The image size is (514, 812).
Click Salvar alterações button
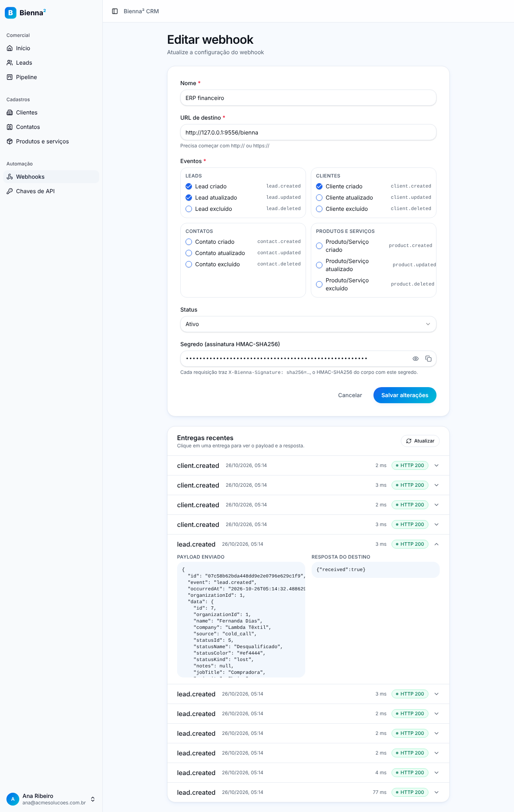click(405, 395)
